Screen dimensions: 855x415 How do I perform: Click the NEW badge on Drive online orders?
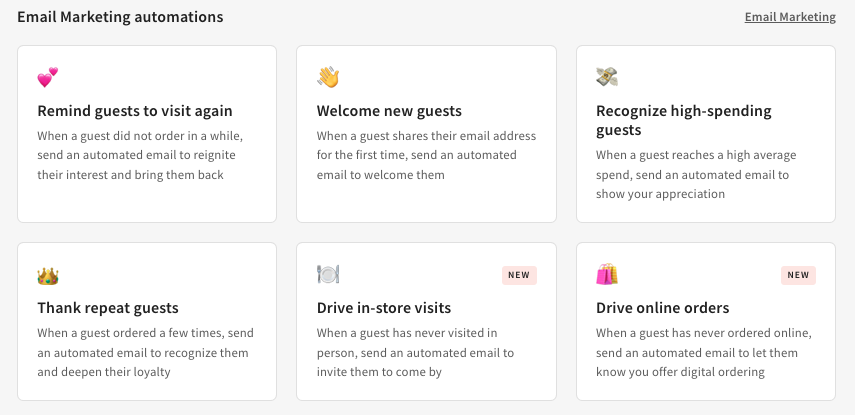(798, 275)
